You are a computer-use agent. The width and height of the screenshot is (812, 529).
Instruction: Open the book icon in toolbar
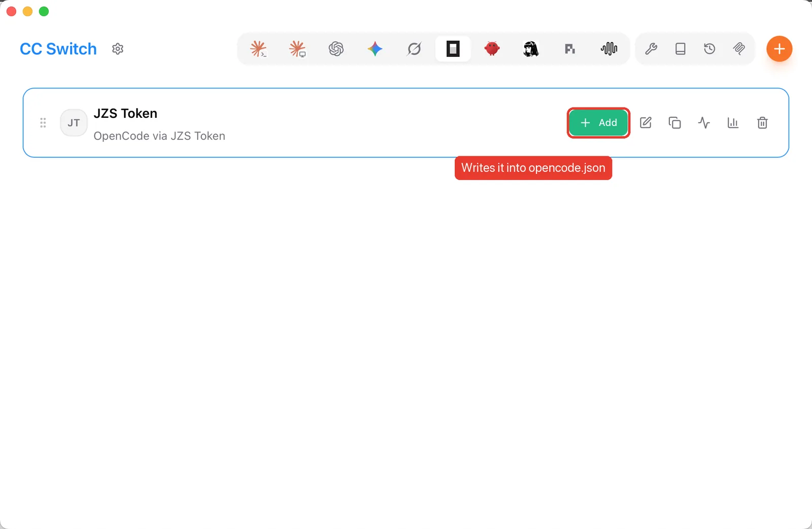(681, 49)
